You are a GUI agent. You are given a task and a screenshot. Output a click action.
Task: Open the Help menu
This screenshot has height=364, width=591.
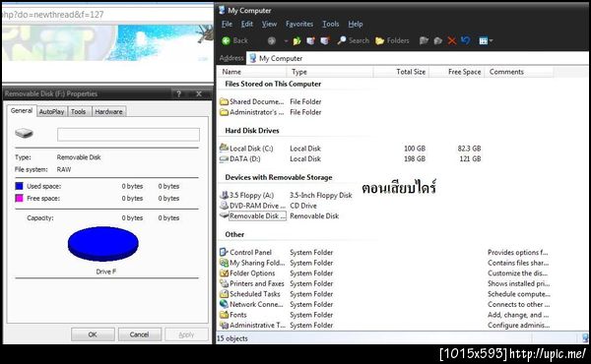(355, 24)
